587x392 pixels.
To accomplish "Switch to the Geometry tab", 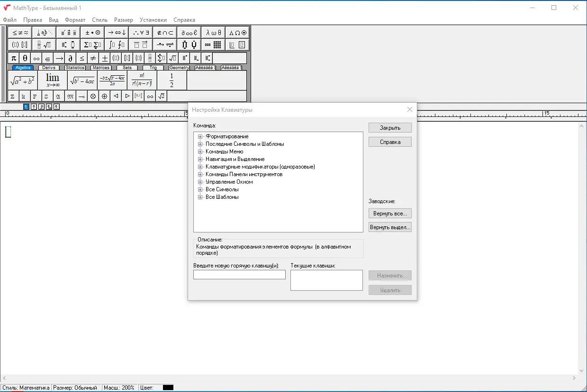I will pyautogui.click(x=179, y=68).
